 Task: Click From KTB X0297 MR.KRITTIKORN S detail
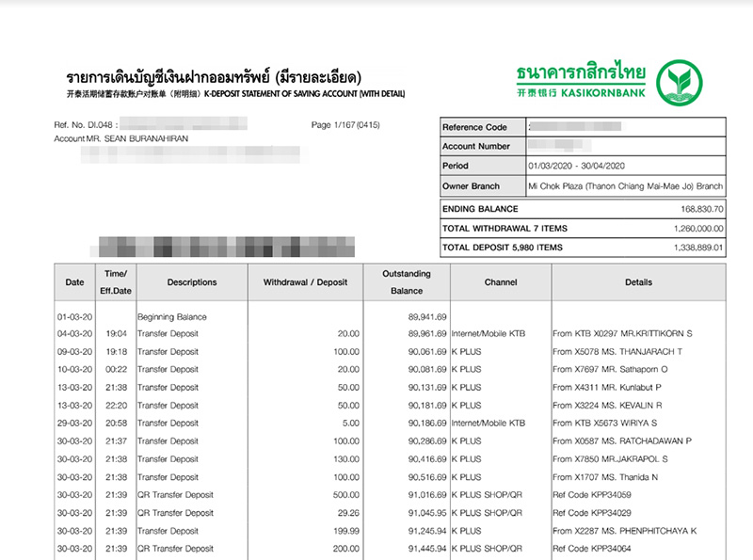pyautogui.click(x=622, y=333)
